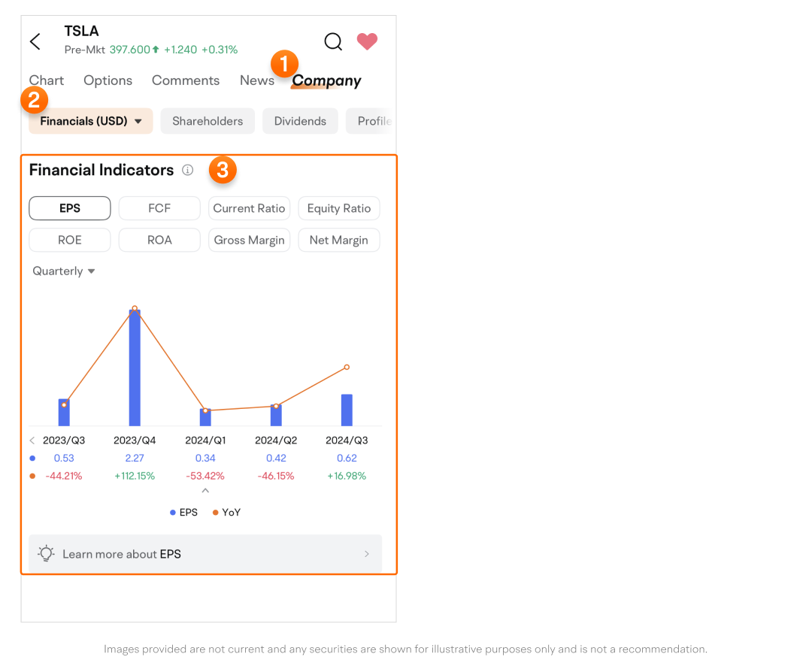Select the Dividends chip
The width and height of the screenshot is (812, 672).
click(300, 121)
